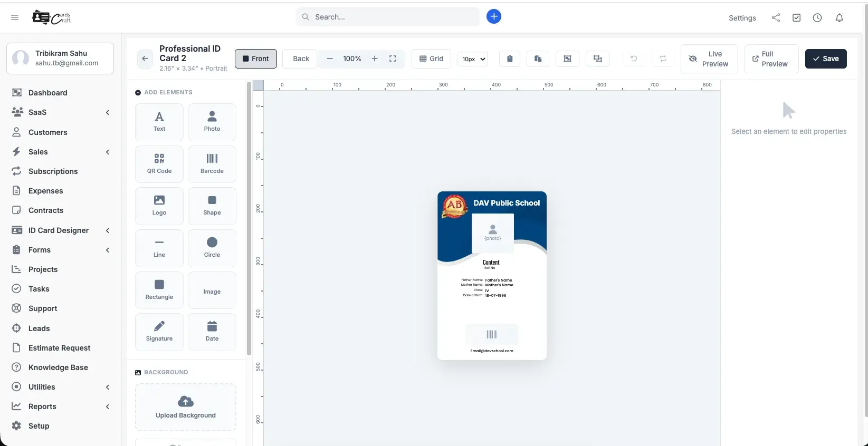Screen dimensions: 868x446
Task: Zoom in with the plus button
Action: pyautogui.click(x=375, y=59)
